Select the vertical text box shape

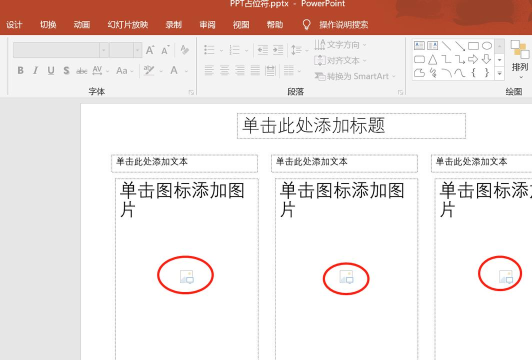[x=433, y=45]
